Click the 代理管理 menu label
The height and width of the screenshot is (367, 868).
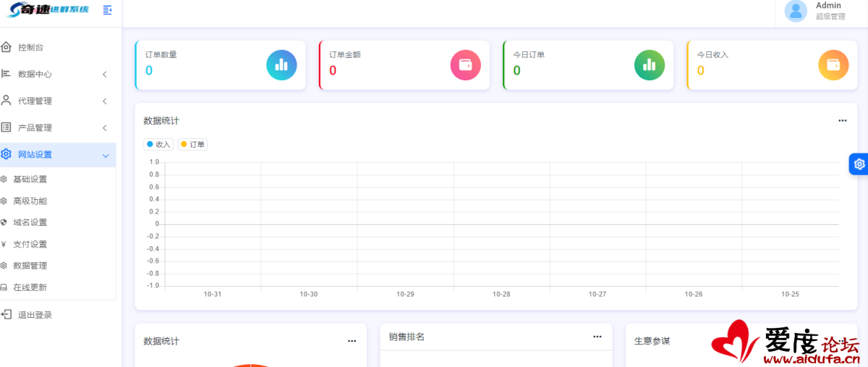tap(35, 101)
